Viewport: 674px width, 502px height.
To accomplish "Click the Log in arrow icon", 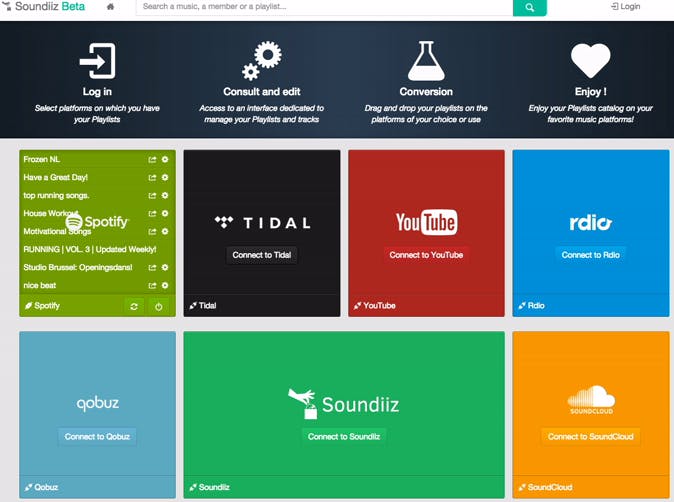I will pyautogui.click(x=98, y=61).
